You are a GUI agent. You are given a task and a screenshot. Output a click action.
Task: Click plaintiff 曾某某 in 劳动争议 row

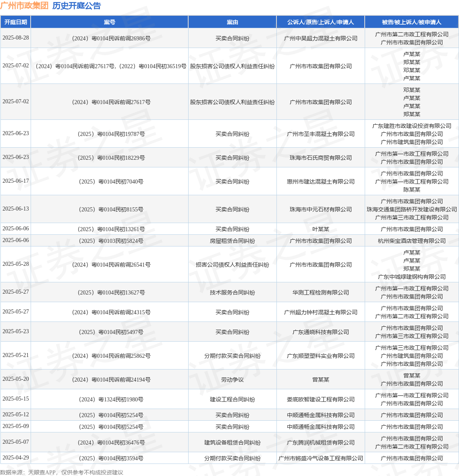320,380
